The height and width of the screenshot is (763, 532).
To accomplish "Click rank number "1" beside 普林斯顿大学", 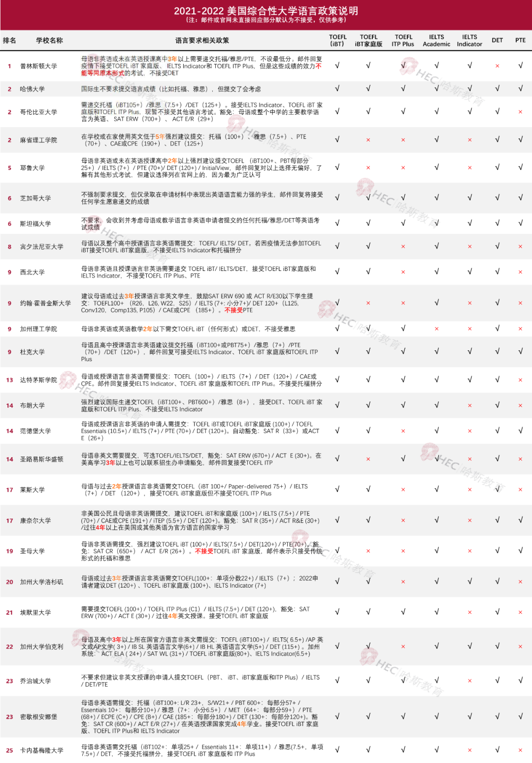I will [9, 66].
